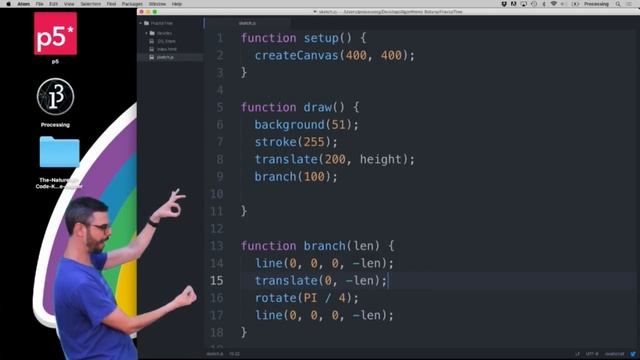Click on "translate(200, height);" code line
This screenshot has height=360, width=640.
(x=335, y=159)
